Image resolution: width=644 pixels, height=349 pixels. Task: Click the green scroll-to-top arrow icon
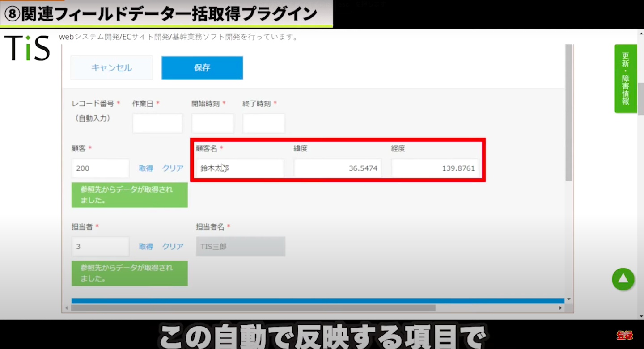(x=623, y=279)
